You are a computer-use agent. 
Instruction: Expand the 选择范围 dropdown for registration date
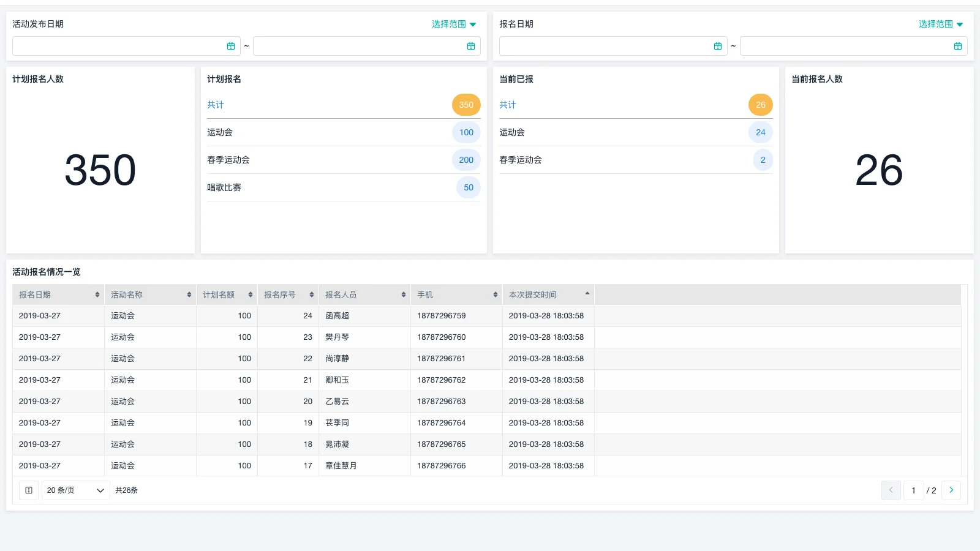pos(940,24)
